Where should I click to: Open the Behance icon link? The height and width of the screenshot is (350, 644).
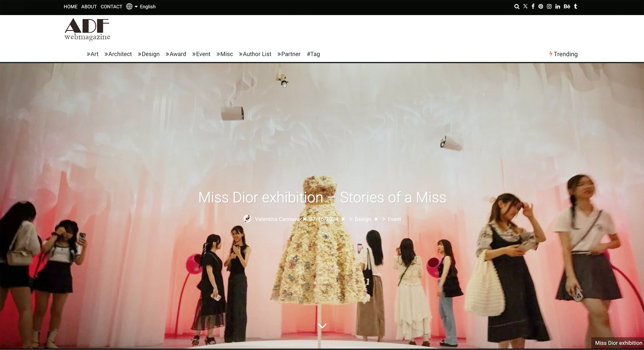pyautogui.click(x=567, y=6)
